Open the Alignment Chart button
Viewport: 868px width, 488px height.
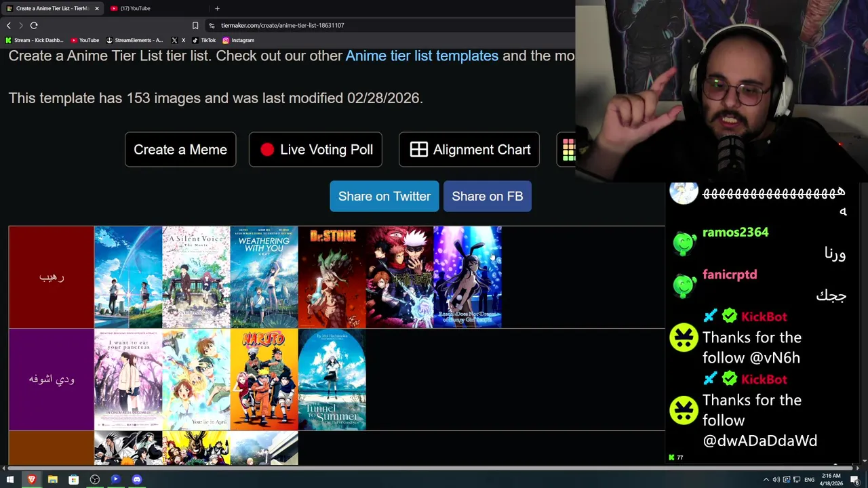[469, 150]
